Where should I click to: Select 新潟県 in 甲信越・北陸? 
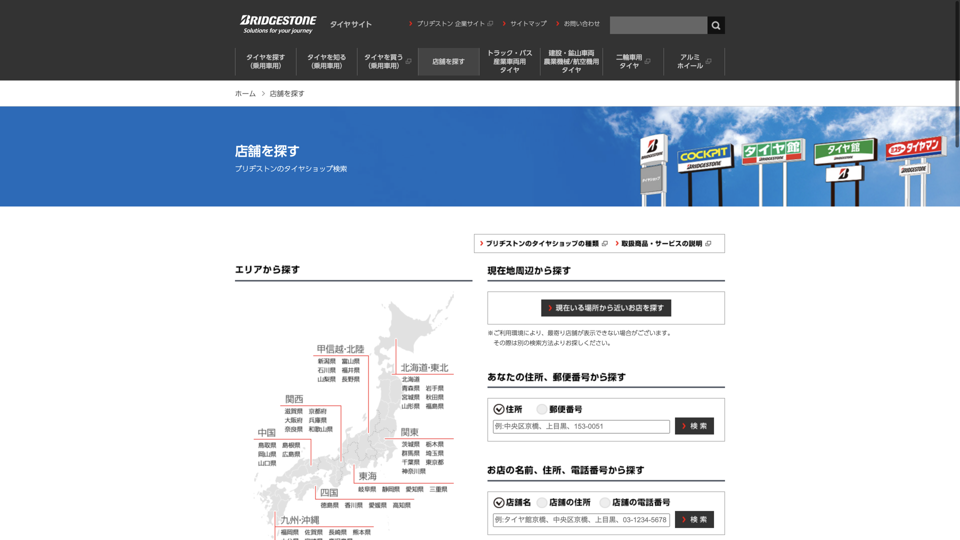click(x=326, y=361)
